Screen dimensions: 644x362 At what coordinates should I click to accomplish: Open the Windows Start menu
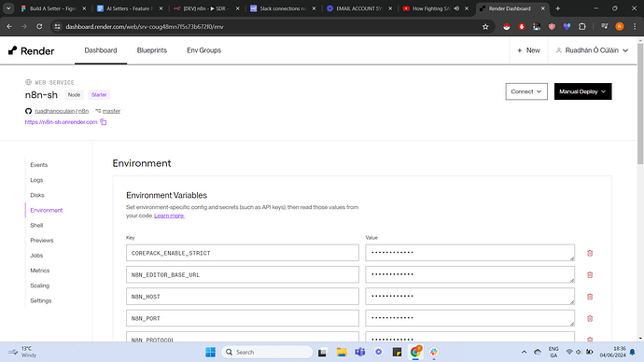click(210, 352)
